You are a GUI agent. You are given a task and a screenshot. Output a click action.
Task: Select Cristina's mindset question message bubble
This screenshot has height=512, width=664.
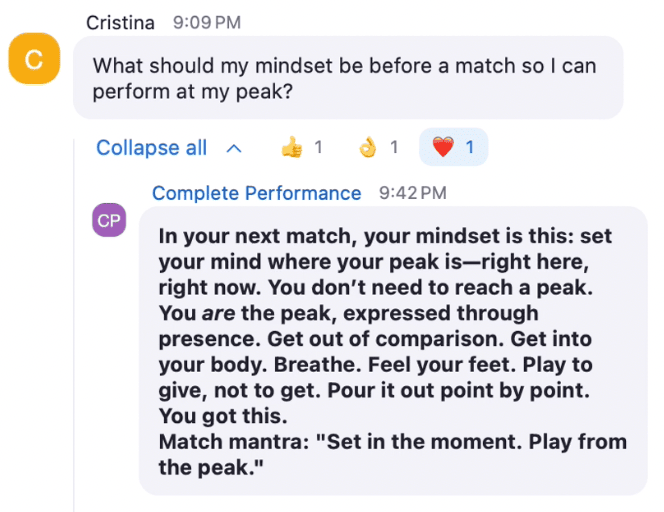[x=348, y=77]
